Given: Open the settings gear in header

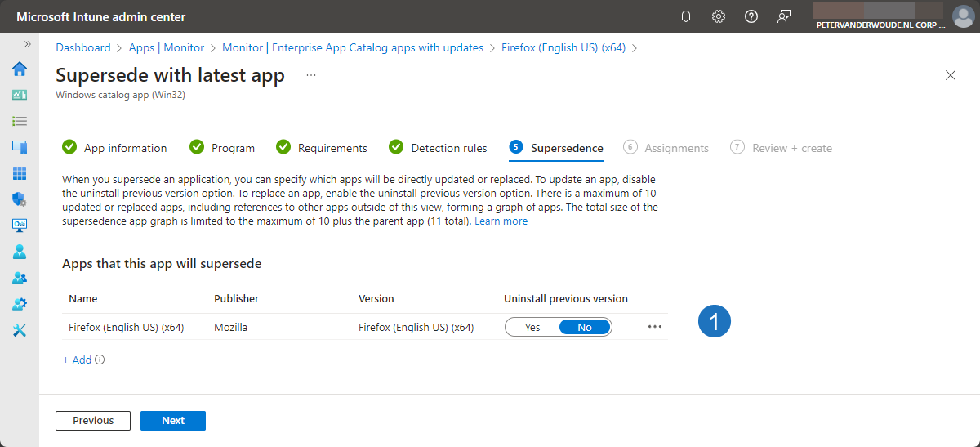Looking at the screenshot, I should coord(719,16).
